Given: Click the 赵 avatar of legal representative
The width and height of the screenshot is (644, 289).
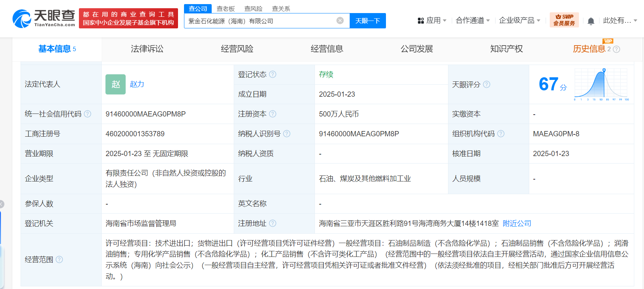Looking at the screenshot, I should (115, 84).
